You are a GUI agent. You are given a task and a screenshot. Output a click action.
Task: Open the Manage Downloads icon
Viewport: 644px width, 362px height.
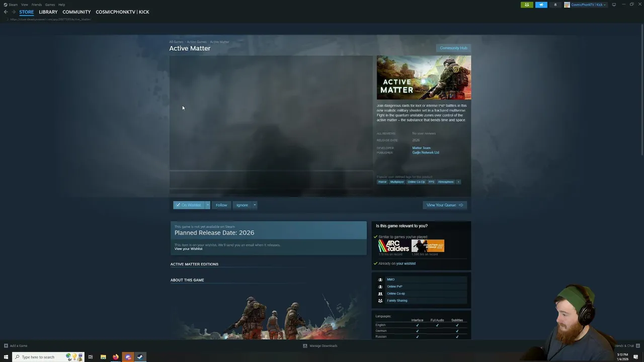[x=305, y=346]
